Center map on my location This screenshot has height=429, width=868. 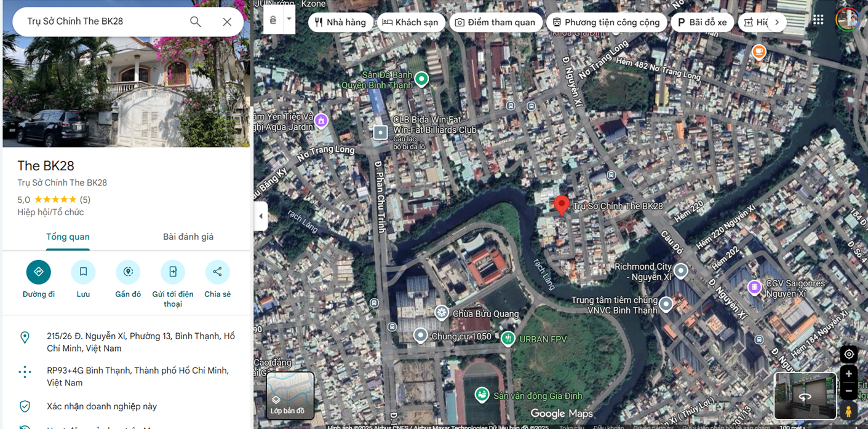coord(849,354)
